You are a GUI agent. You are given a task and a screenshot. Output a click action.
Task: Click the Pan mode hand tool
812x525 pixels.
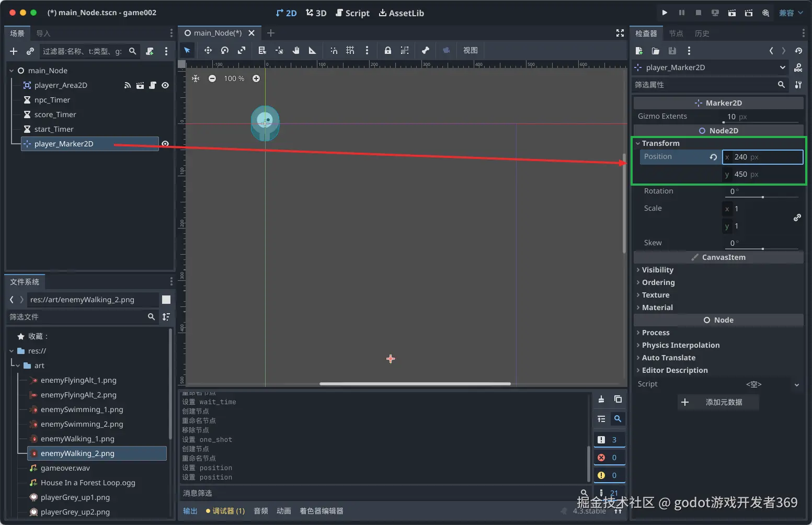pyautogui.click(x=296, y=50)
